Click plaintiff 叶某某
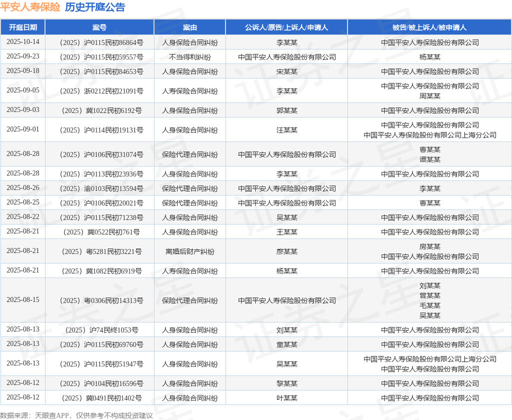This screenshot has width=512, height=420. [x=286, y=398]
